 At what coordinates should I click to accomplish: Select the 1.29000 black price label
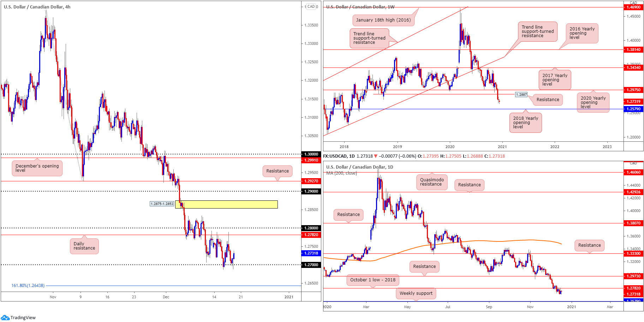click(x=311, y=191)
